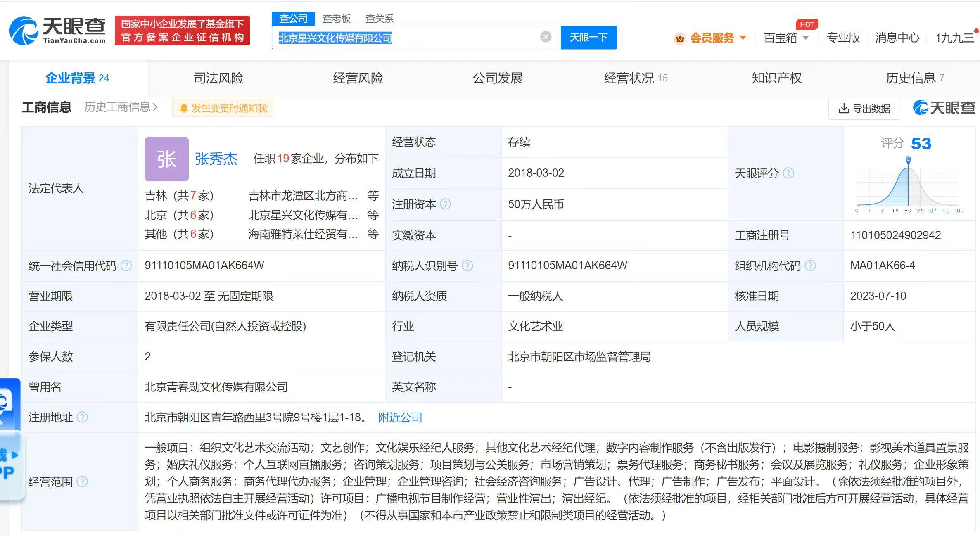Image resolution: width=980 pixels, height=536 pixels.
Task: Click 等 after 吉林市龙潭区北方商
Action: 373,196
